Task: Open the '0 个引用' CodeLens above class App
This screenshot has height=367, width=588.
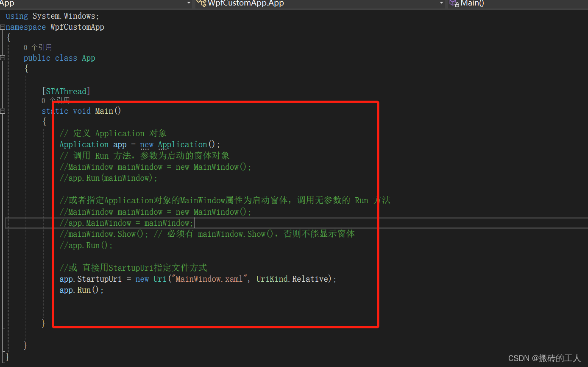Action: pos(38,47)
